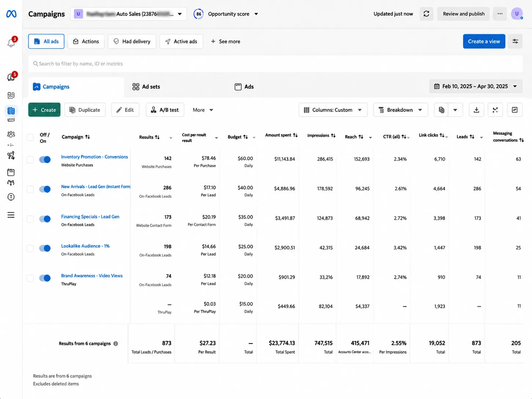Open the date range Feb 10 – Apr 30 picker

[475, 86]
